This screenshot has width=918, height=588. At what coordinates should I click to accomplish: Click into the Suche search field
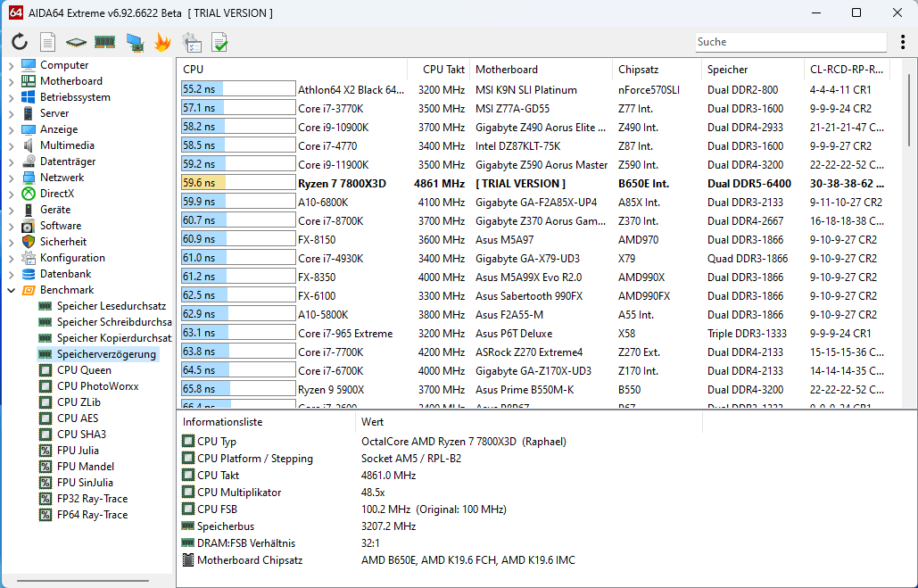(x=791, y=42)
